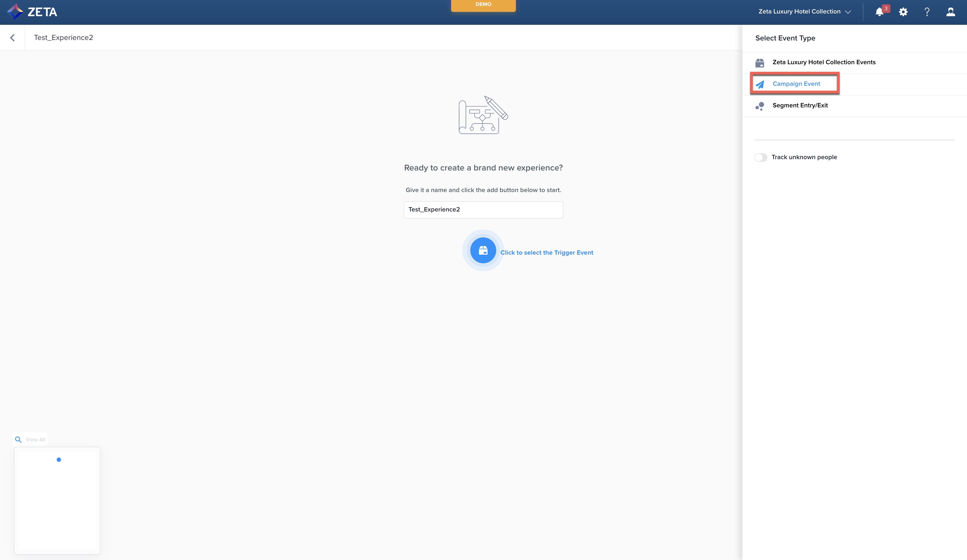Image resolution: width=967 pixels, height=560 pixels.
Task: Open the settings gear
Action: pos(903,12)
